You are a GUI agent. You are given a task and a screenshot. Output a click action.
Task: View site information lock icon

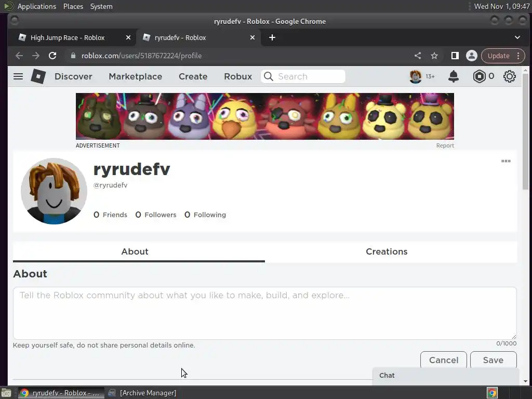click(73, 56)
